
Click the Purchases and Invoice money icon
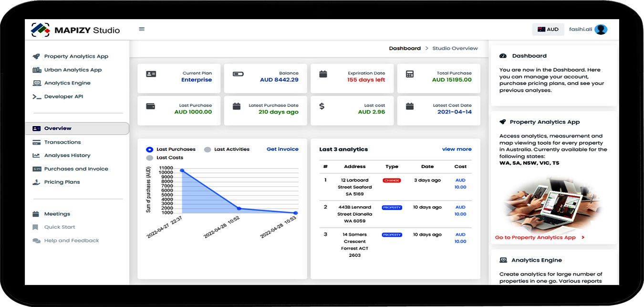pyautogui.click(x=36, y=169)
